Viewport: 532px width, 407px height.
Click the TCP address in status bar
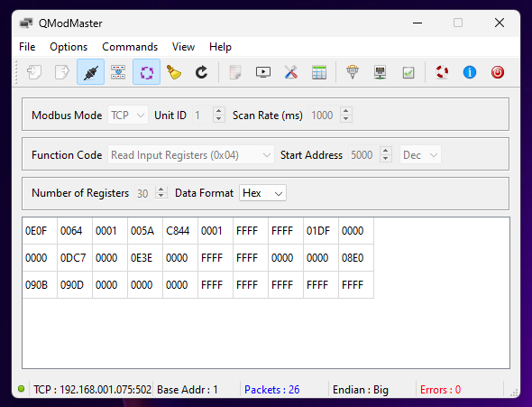coord(92,389)
